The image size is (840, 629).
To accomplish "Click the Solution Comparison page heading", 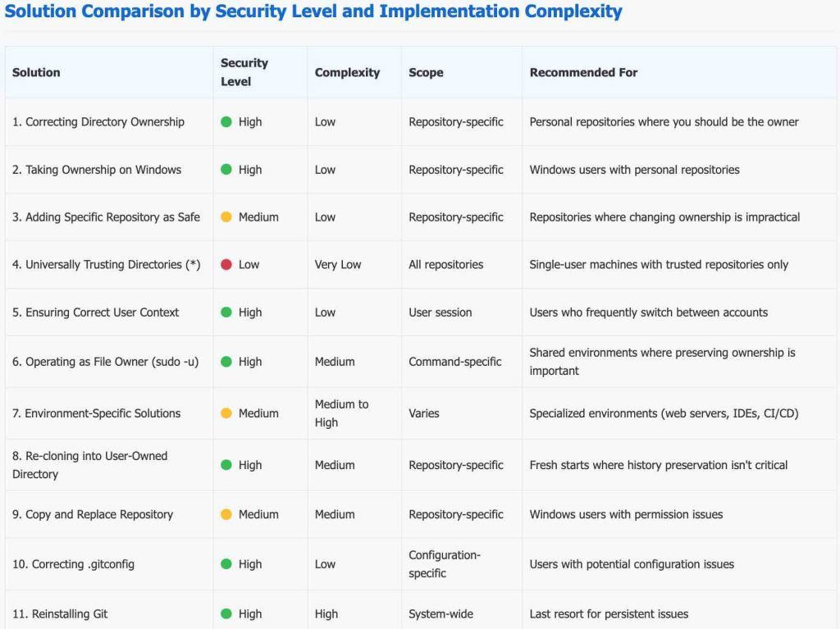I will pos(313,11).
